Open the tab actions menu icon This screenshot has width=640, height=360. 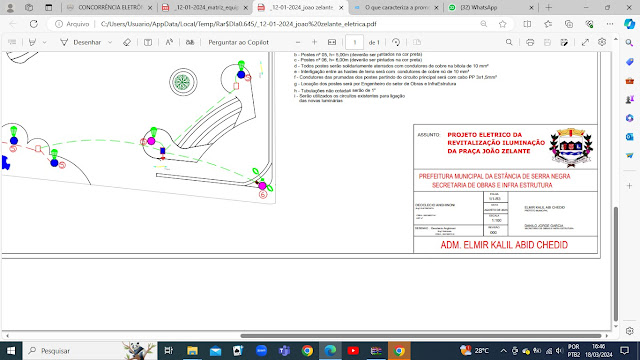pyautogui.click(x=49, y=7)
